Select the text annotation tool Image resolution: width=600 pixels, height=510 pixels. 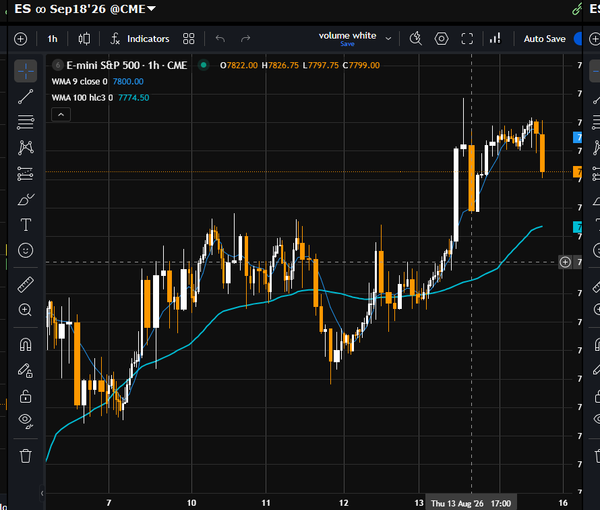tap(26, 225)
